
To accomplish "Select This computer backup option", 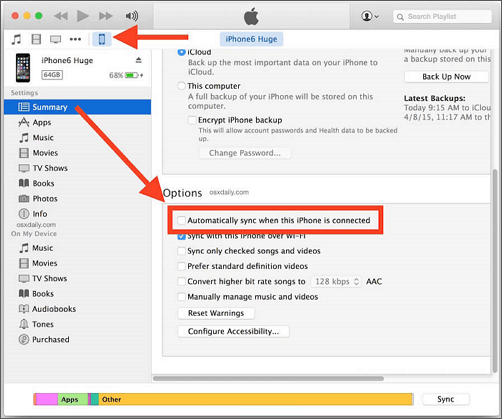I will coord(181,86).
